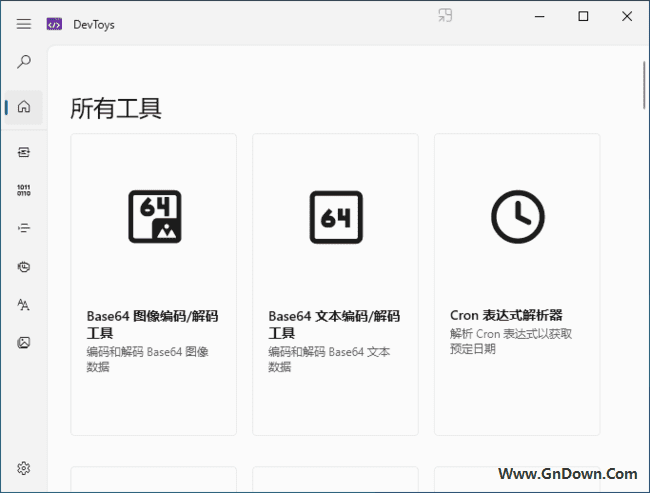650x493 pixels.
Task: Close the DevToys window
Action: (x=627, y=16)
